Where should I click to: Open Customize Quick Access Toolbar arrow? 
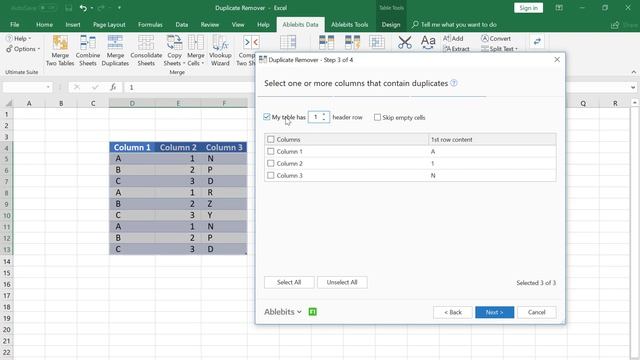pyautogui.click(x=119, y=8)
